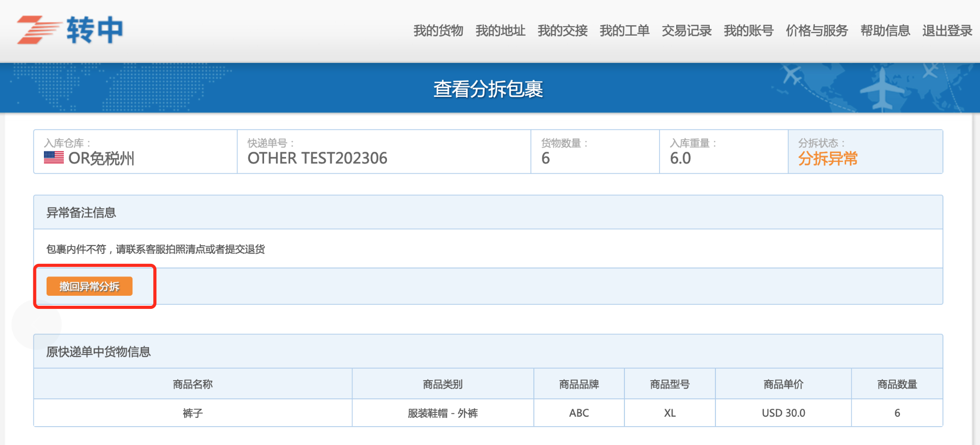This screenshot has height=445, width=980.
Task: Click the 异常备注信息 section header
Action: click(488, 212)
